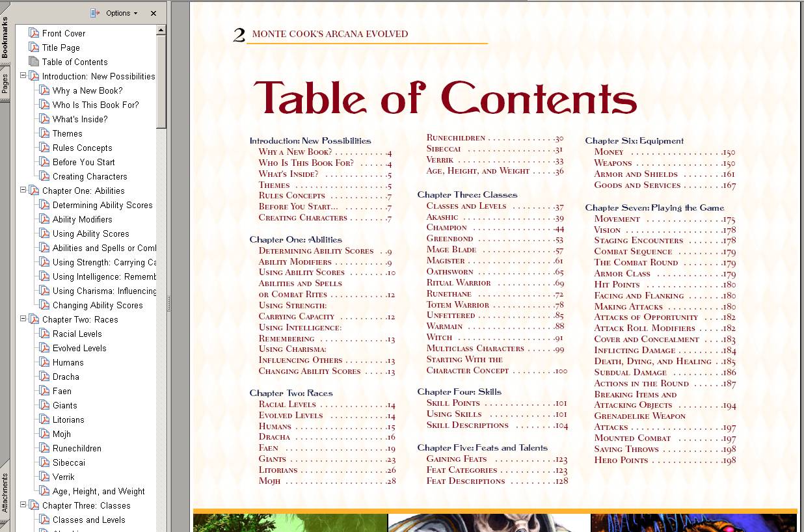The width and height of the screenshot is (804, 532).
Task: Follow the Magister contents entry
Action: coord(495,261)
